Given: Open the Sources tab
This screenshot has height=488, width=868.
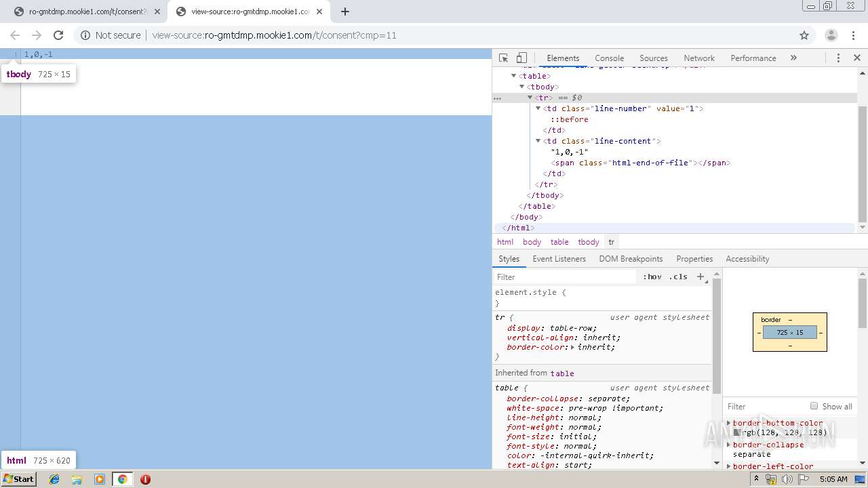Looking at the screenshot, I should (654, 58).
